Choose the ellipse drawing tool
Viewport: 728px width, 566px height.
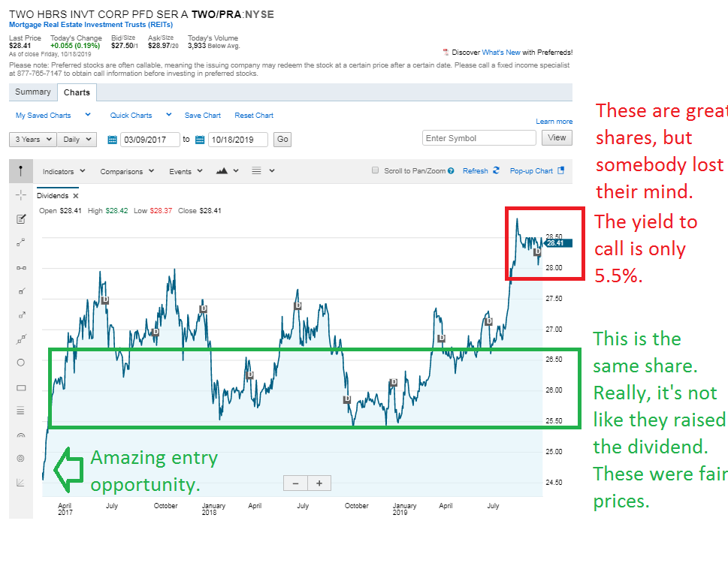coord(20,362)
